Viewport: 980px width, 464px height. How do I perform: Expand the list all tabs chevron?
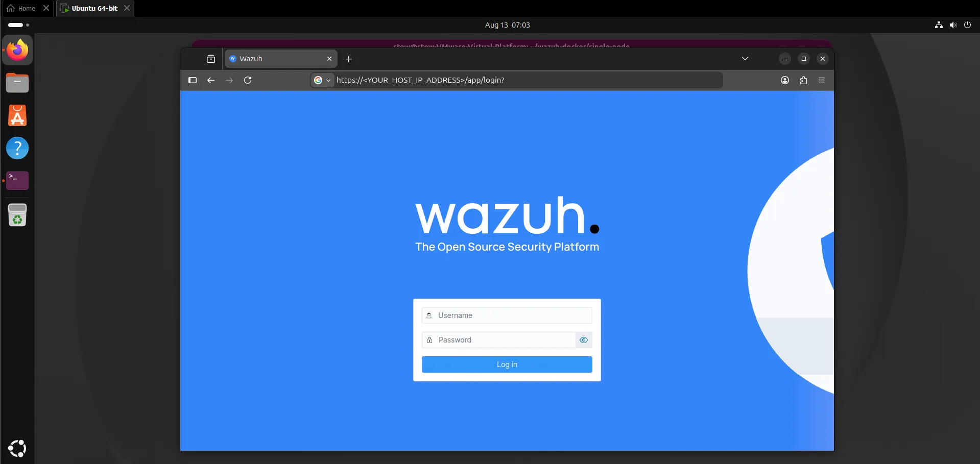[745, 59]
